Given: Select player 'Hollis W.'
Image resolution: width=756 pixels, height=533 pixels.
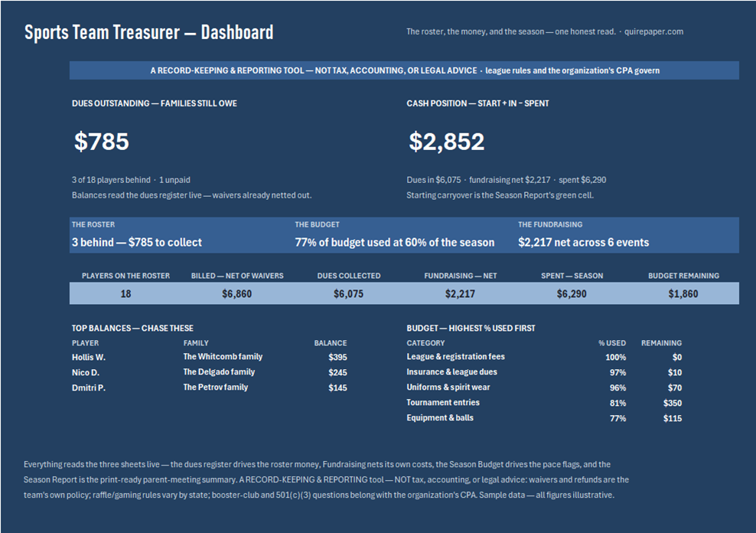Looking at the screenshot, I should coord(89,357).
